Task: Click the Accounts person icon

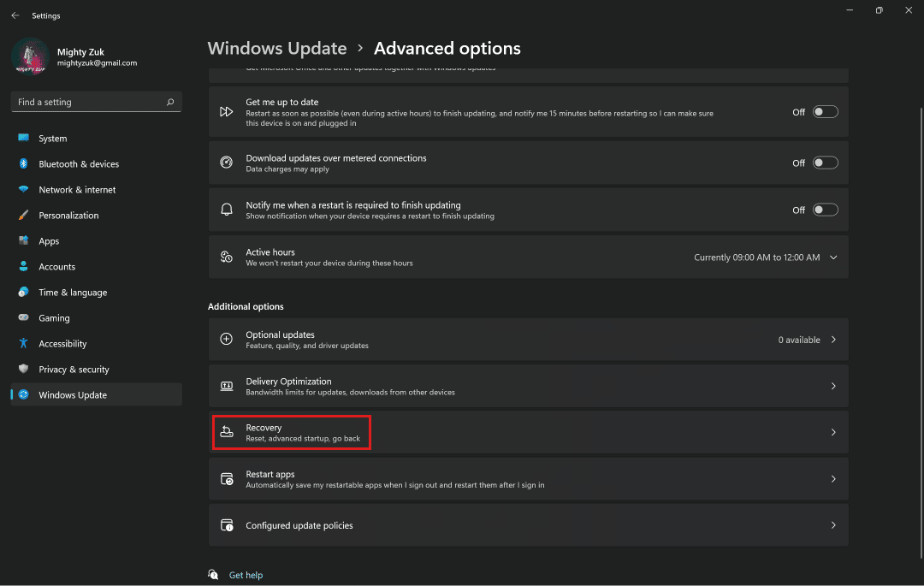Action: click(24, 266)
